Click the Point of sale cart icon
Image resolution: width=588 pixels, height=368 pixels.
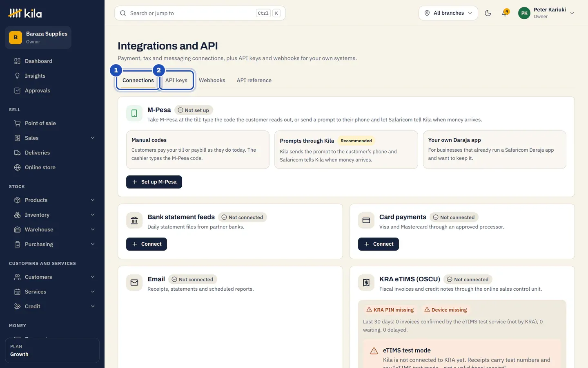pyautogui.click(x=17, y=123)
